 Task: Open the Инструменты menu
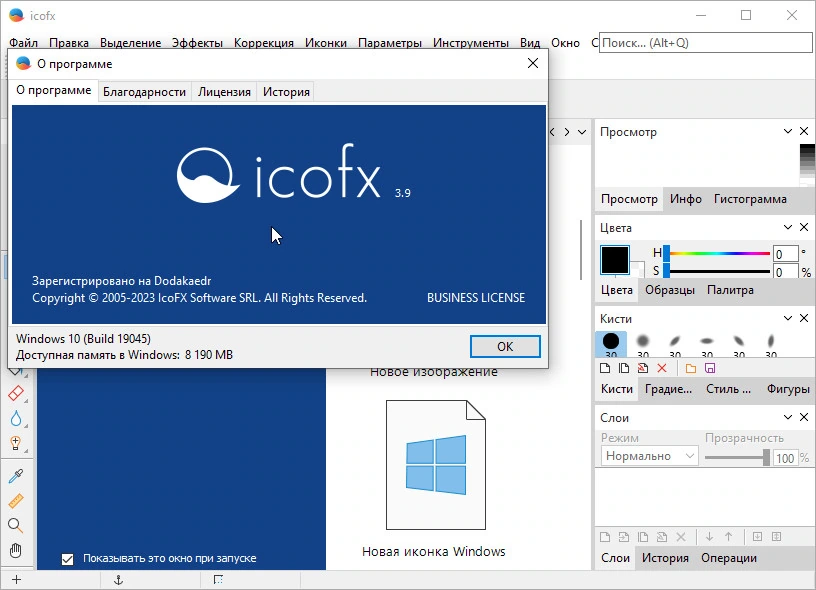click(x=470, y=43)
